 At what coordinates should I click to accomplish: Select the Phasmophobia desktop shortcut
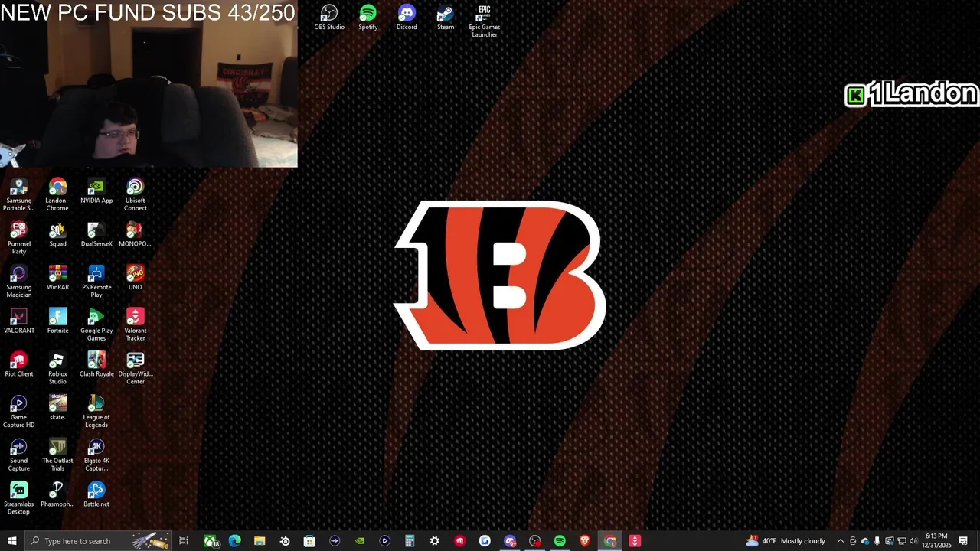point(57,495)
